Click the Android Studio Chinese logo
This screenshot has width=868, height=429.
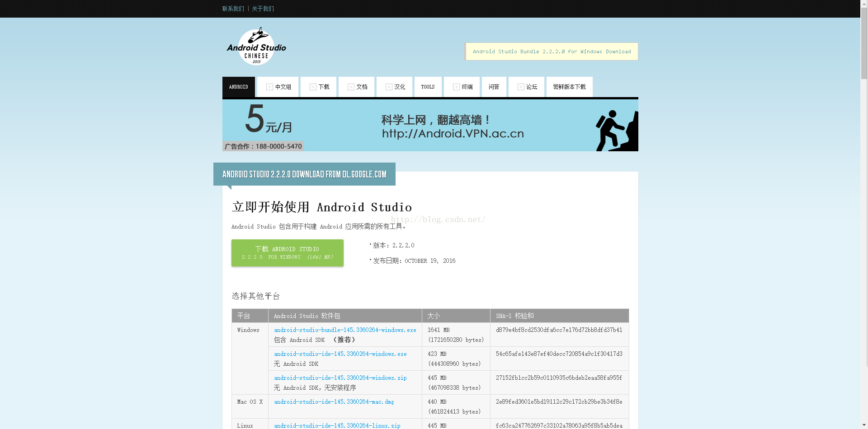256,46
